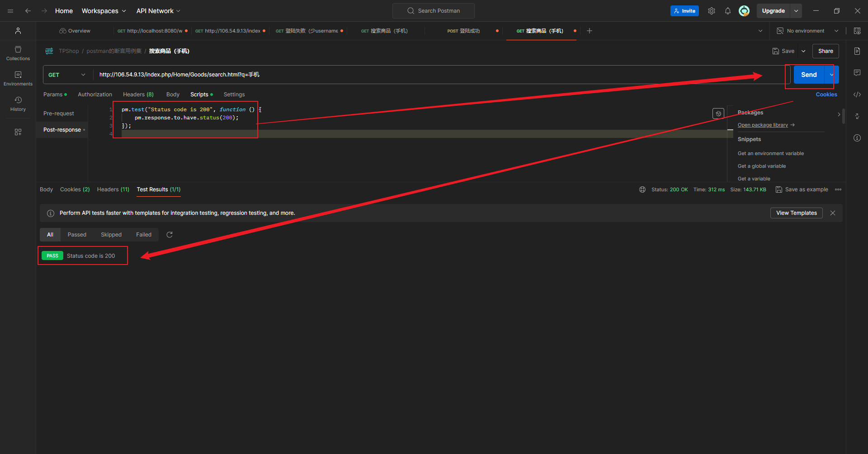Open the documentation icon in right sidebar

pyautogui.click(x=857, y=51)
